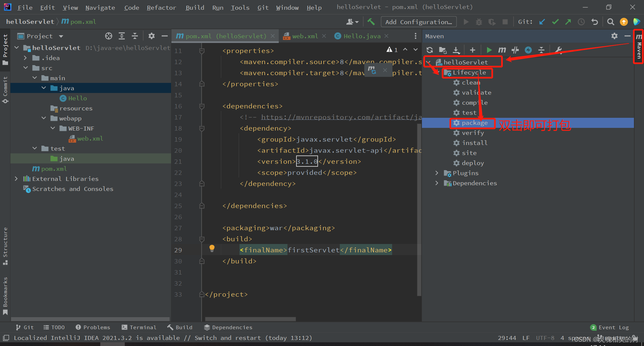Open bottom Dependencies tool window
This screenshot has height=346, width=644.
coord(228,327)
